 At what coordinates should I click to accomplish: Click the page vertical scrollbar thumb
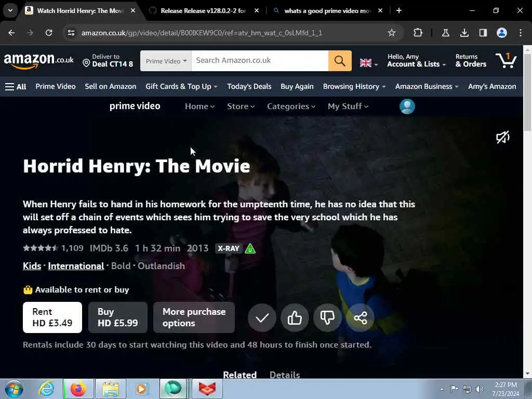point(527,92)
